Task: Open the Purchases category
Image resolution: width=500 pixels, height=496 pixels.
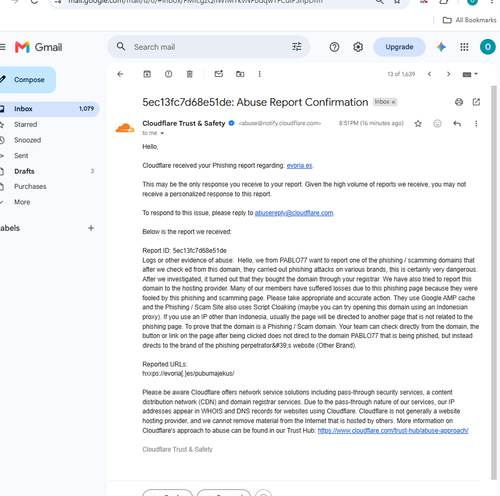Action: 30,186
